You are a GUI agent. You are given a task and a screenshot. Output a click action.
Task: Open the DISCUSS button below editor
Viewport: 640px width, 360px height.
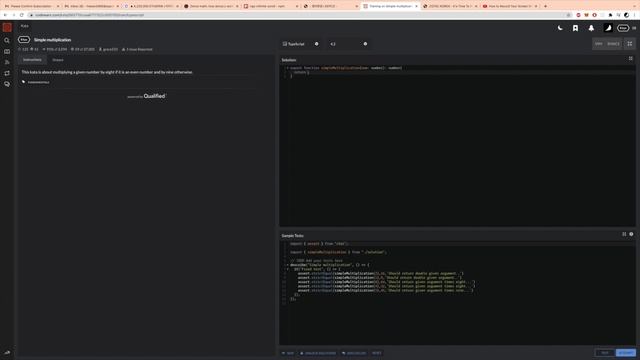point(354,353)
